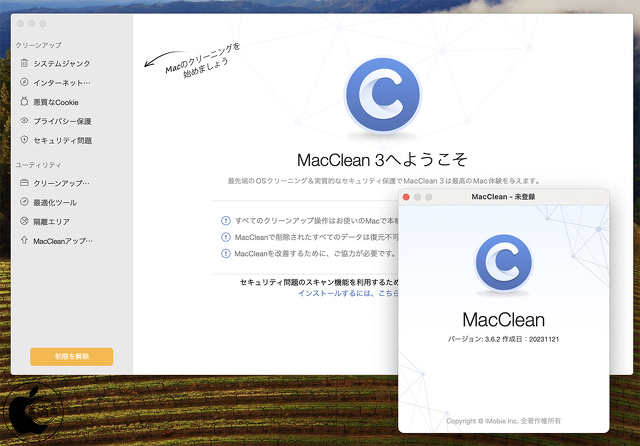Viewport: 640px width, 446px height.
Task: Click the cleanup tools briefcase icon
Action: pos(24,182)
